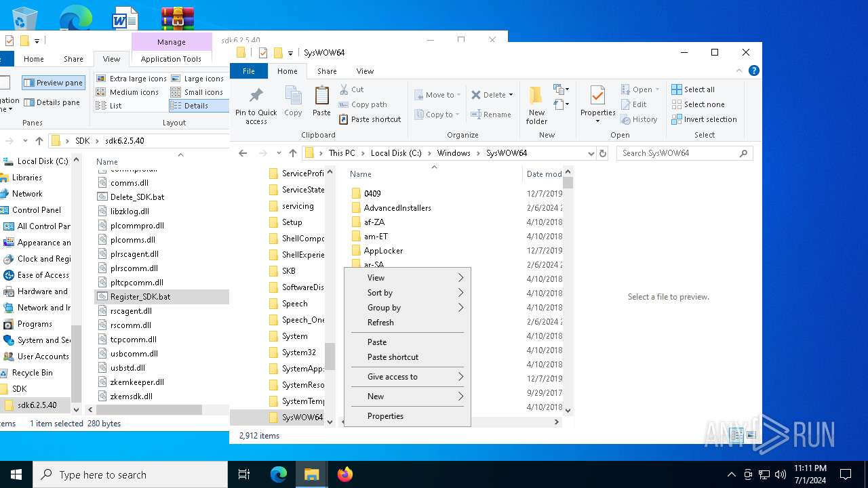Click Local Disk (C:) breadcrumb

(396, 153)
